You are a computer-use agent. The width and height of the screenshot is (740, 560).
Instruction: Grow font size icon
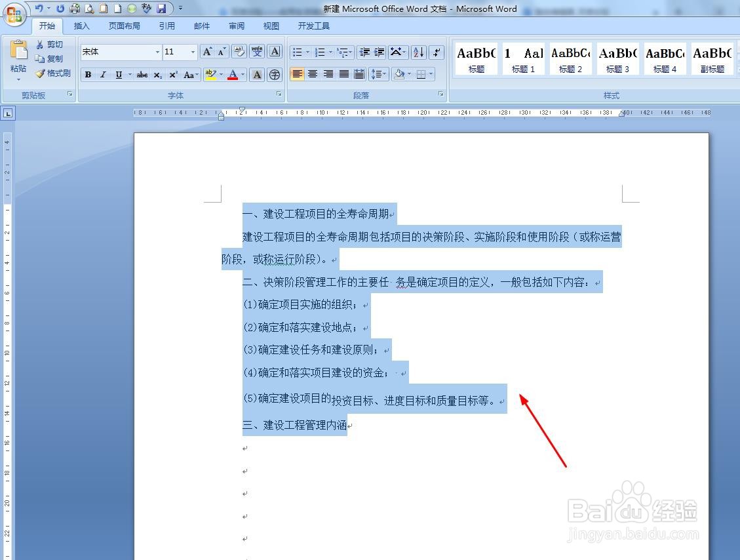(206, 51)
